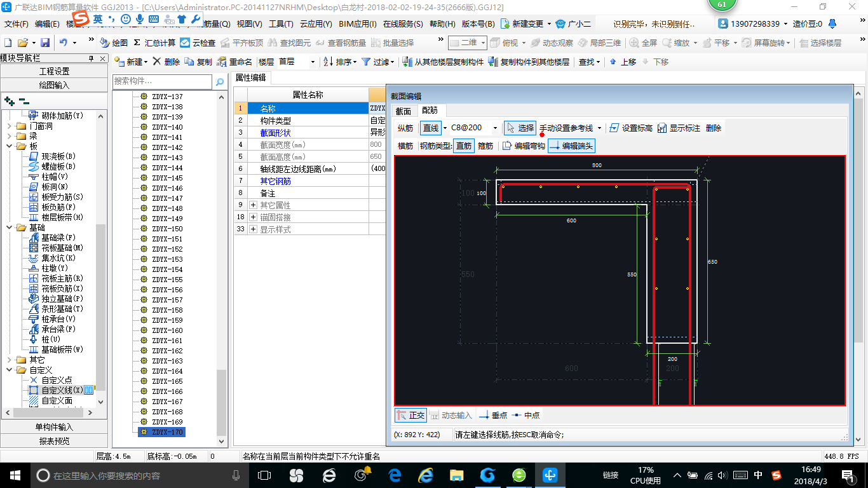
Task: Toggle 直线 line drawing mode
Action: [431, 128]
